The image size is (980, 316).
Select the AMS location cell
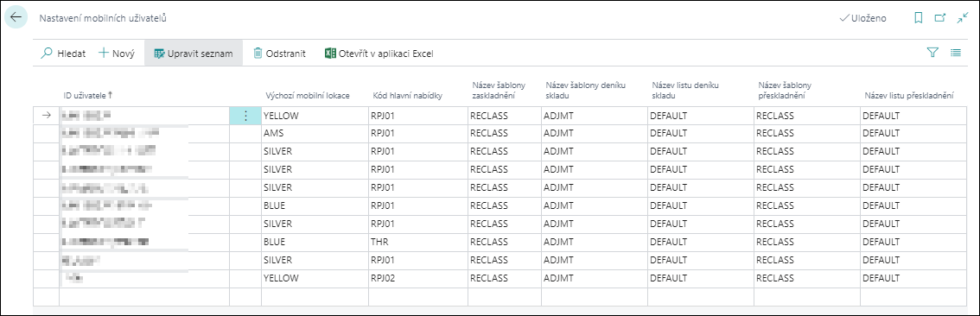[x=315, y=134]
